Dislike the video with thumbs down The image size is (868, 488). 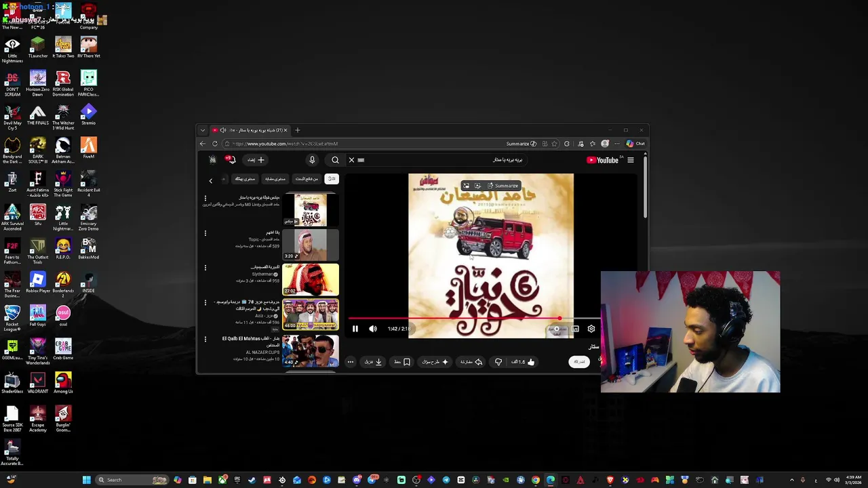pyautogui.click(x=498, y=362)
